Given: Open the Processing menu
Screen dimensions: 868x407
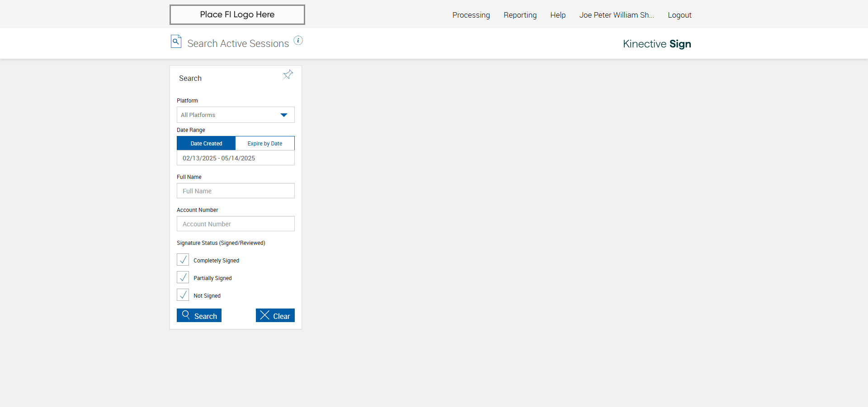Looking at the screenshot, I should [471, 15].
